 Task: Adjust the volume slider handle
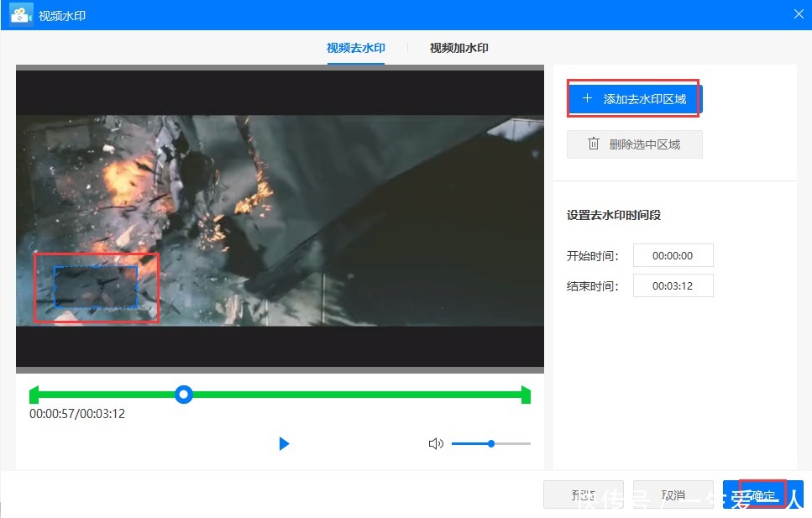(x=491, y=443)
